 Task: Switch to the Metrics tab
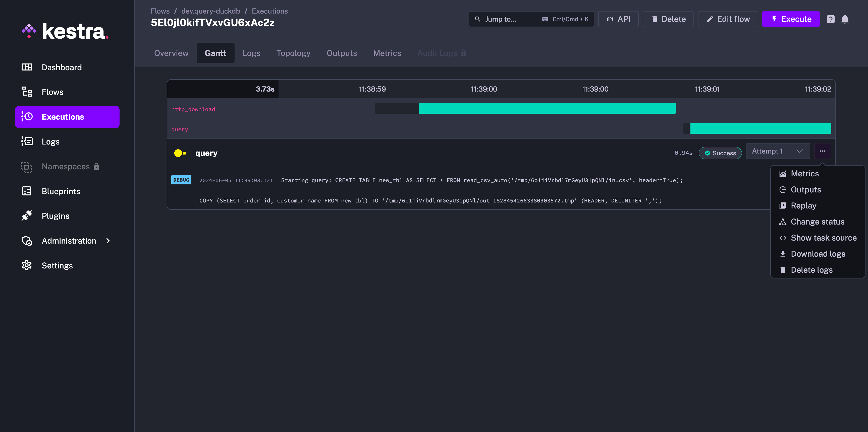click(x=387, y=53)
